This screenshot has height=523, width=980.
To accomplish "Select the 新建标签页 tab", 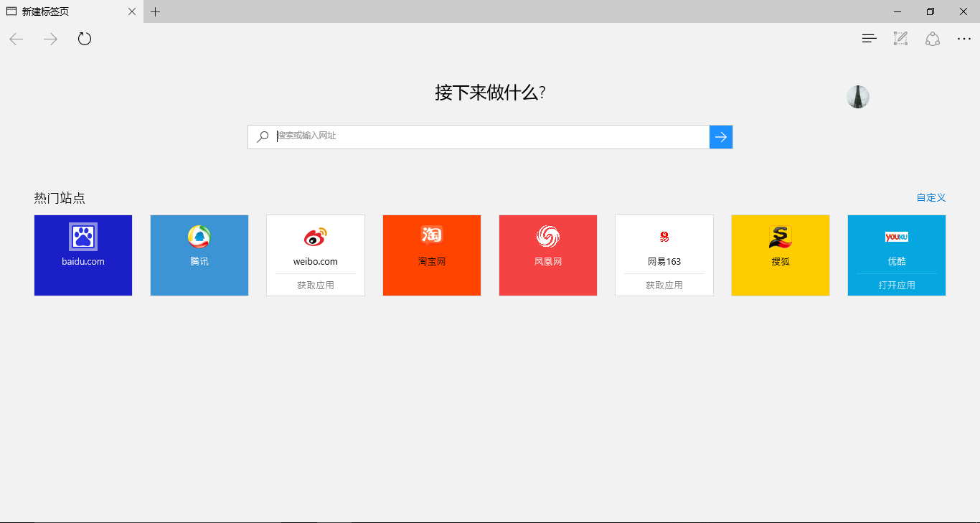I will pyautogui.click(x=72, y=11).
